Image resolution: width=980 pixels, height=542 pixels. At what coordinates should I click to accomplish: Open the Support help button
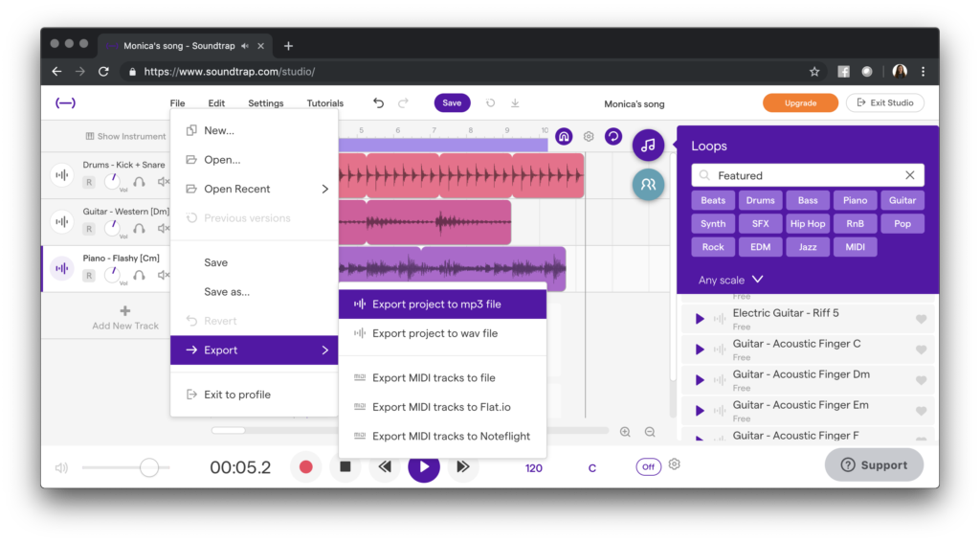(x=874, y=465)
